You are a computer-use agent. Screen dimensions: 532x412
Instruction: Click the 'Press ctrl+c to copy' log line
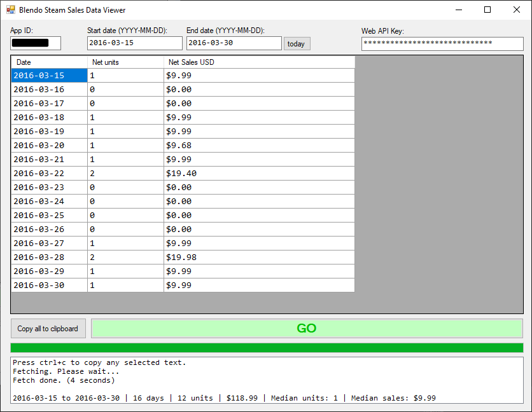pyautogui.click(x=99, y=362)
